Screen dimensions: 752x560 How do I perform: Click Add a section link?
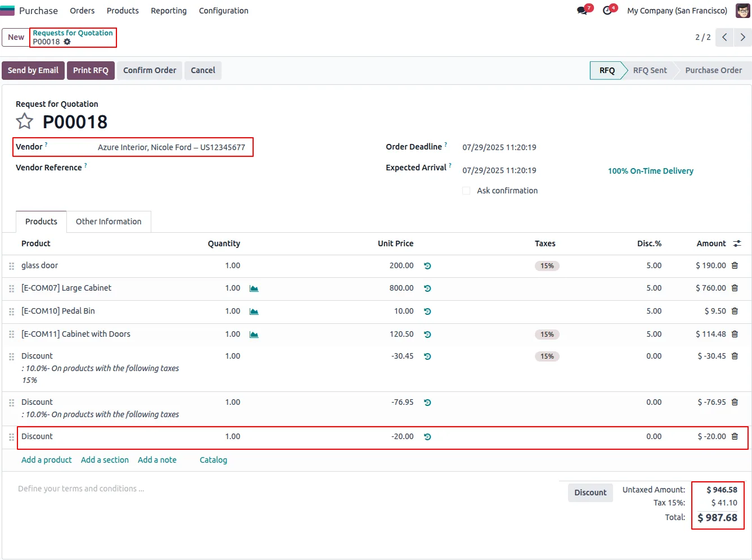click(105, 460)
